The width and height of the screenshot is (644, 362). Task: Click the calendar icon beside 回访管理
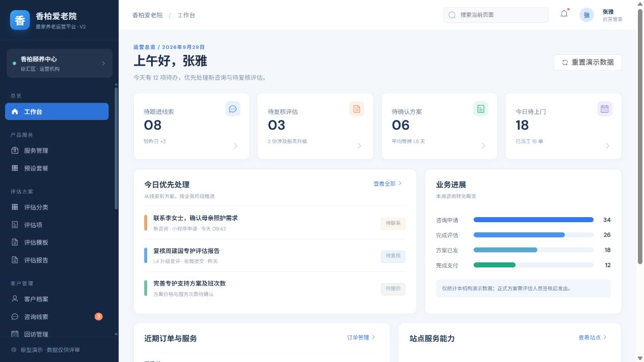15,335
